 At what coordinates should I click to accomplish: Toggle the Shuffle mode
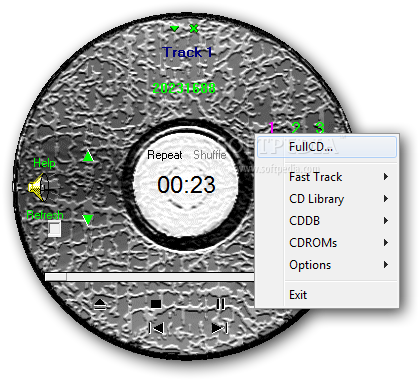(x=210, y=155)
